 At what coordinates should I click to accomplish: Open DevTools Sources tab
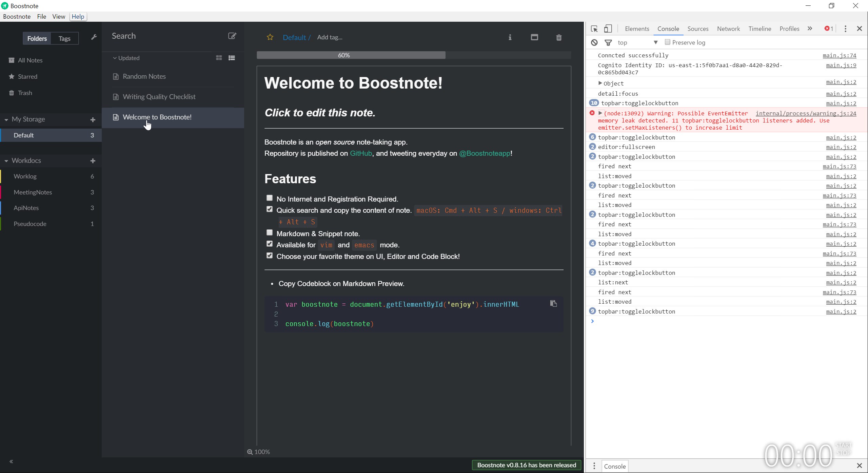pyautogui.click(x=698, y=29)
